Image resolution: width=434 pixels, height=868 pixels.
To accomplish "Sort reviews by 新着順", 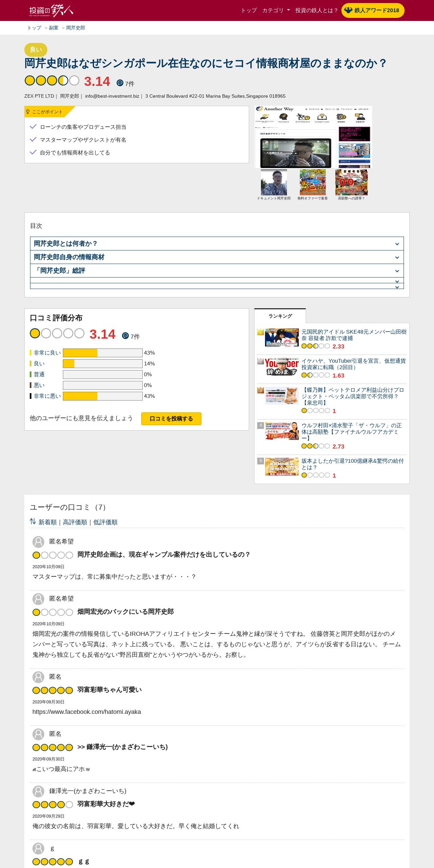I will pyautogui.click(x=48, y=522).
